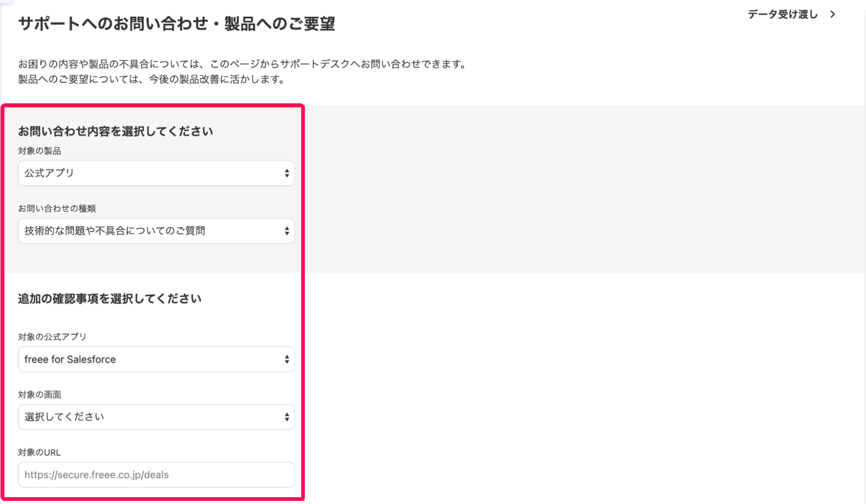866x504 pixels.
Task: Open the 対象の公式アプリ dropdown
Action: (156, 359)
